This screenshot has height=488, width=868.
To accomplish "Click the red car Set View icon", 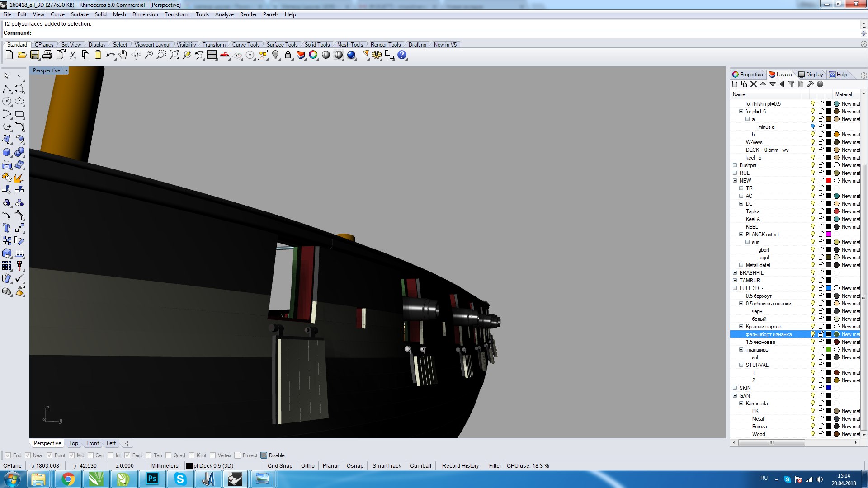I will (225, 55).
